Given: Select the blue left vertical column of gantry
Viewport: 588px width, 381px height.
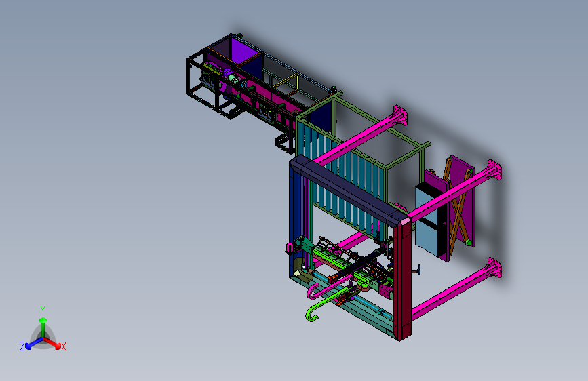Looking at the screenshot, I should (x=296, y=221).
